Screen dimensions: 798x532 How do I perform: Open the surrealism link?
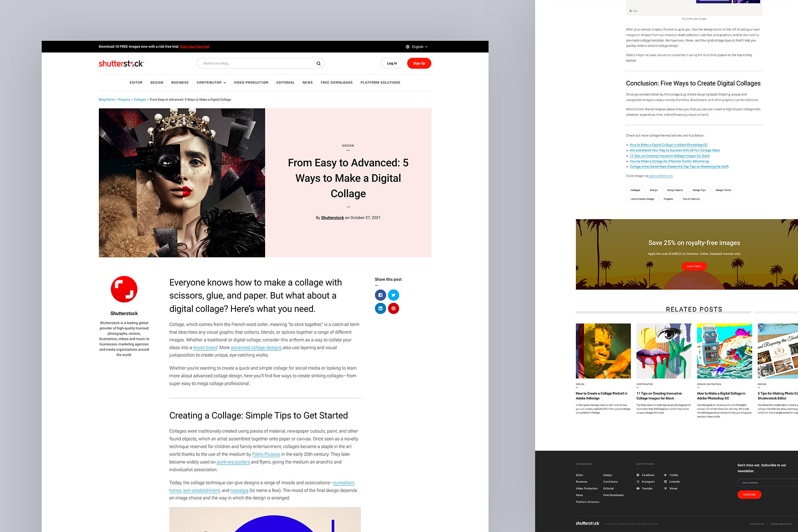click(344, 483)
